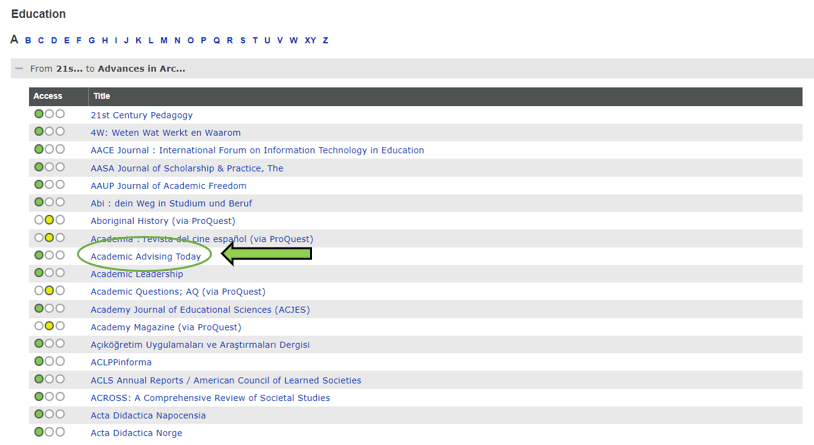814x445 pixels.
Task: Click access lights icon for Aboriginal History
Action: click(x=49, y=220)
